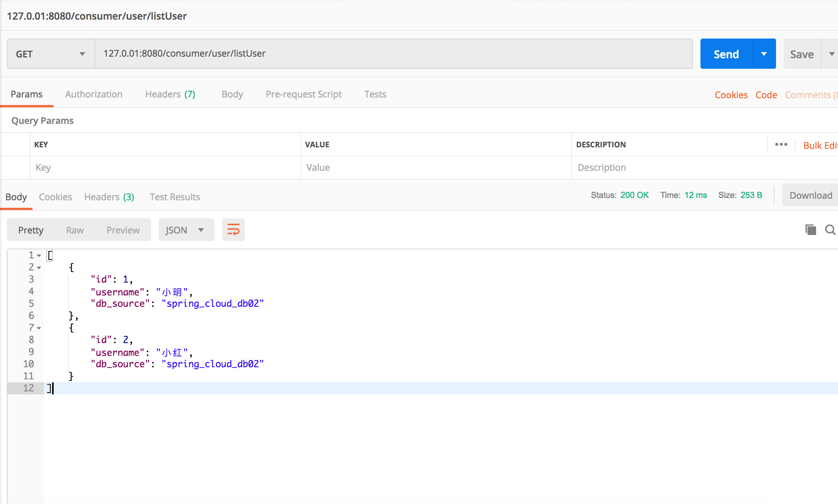
Task: Expand the Send button arrow options
Action: tap(764, 54)
